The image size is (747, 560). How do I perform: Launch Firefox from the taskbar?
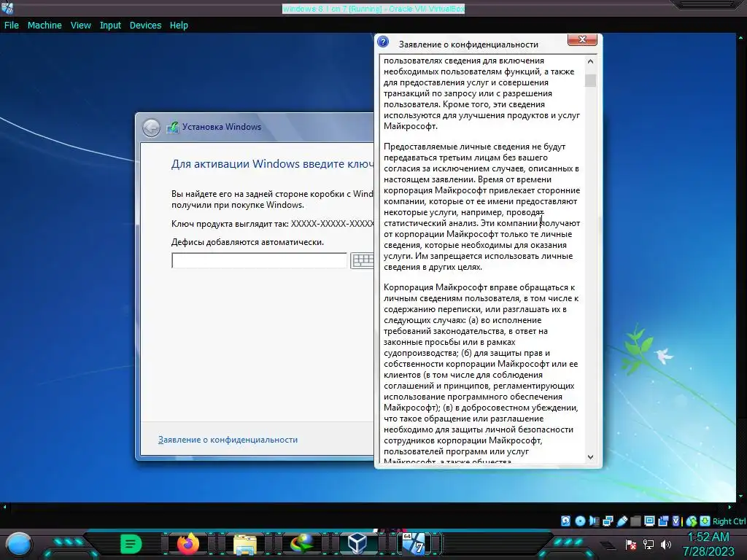pyautogui.click(x=188, y=543)
